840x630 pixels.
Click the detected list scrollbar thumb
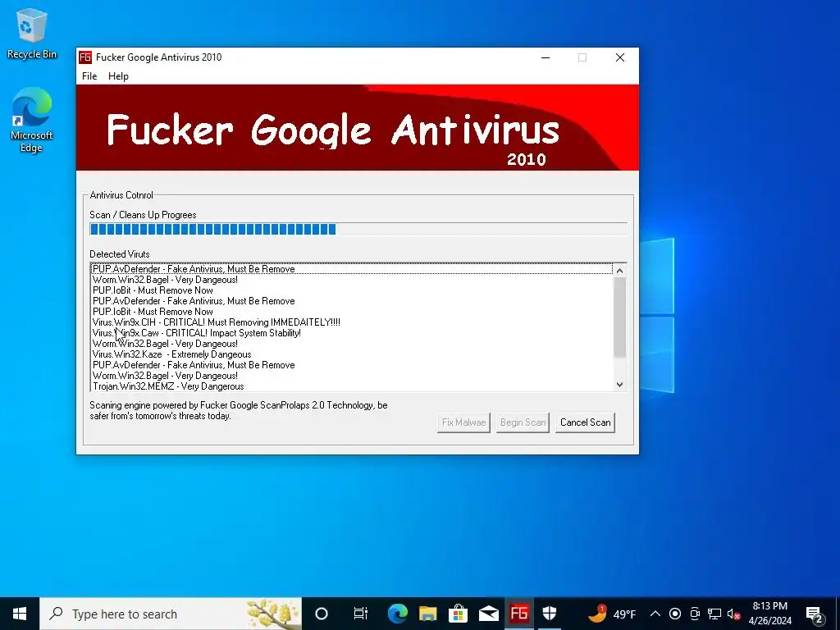(x=620, y=317)
